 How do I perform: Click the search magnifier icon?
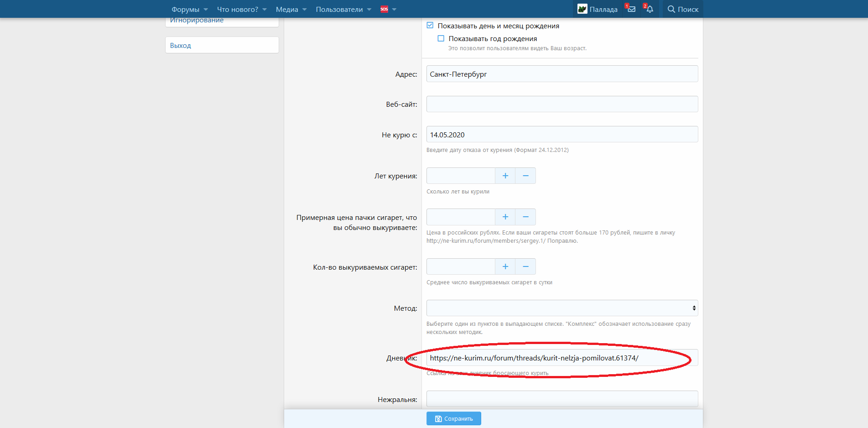coord(671,9)
